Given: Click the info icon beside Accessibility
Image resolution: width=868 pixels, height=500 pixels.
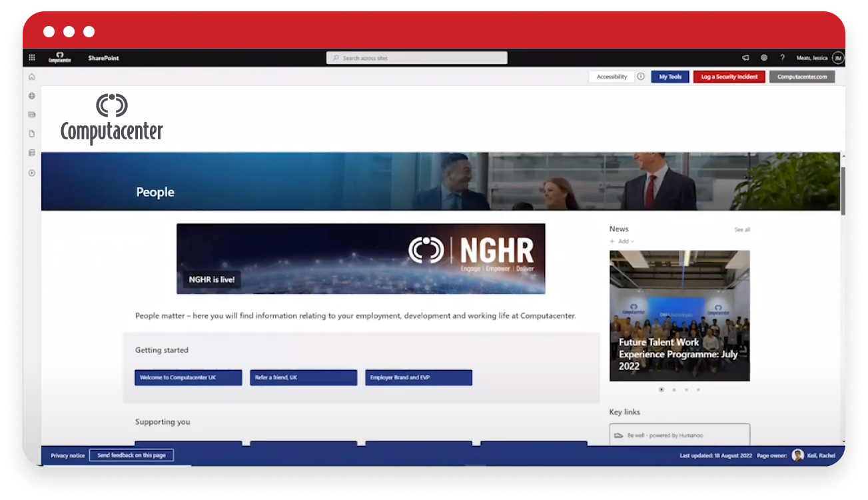Looking at the screenshot, I should tap(641, 77).
